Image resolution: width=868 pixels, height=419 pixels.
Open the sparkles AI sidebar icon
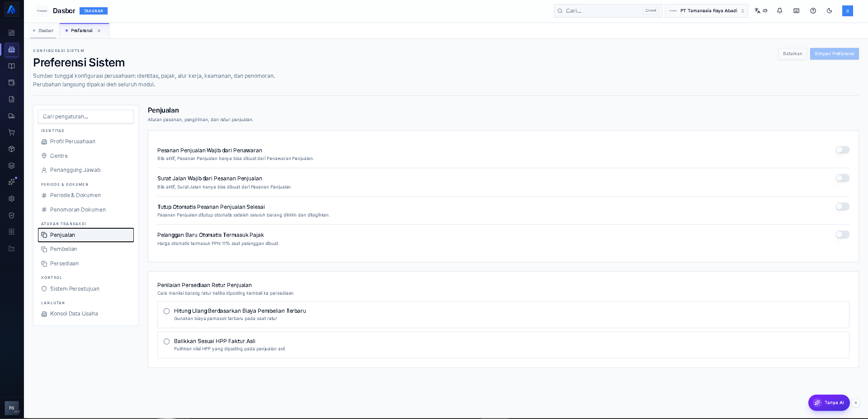click(12, 182)
